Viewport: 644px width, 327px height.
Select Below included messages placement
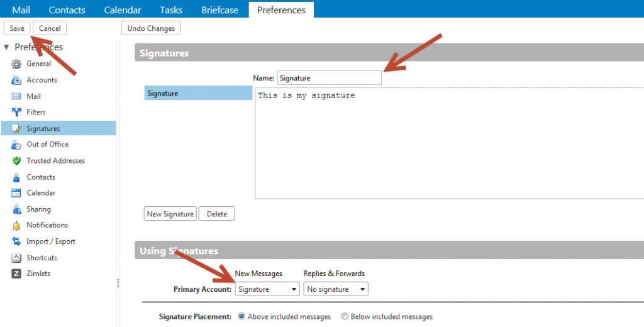tap(345, 317)
